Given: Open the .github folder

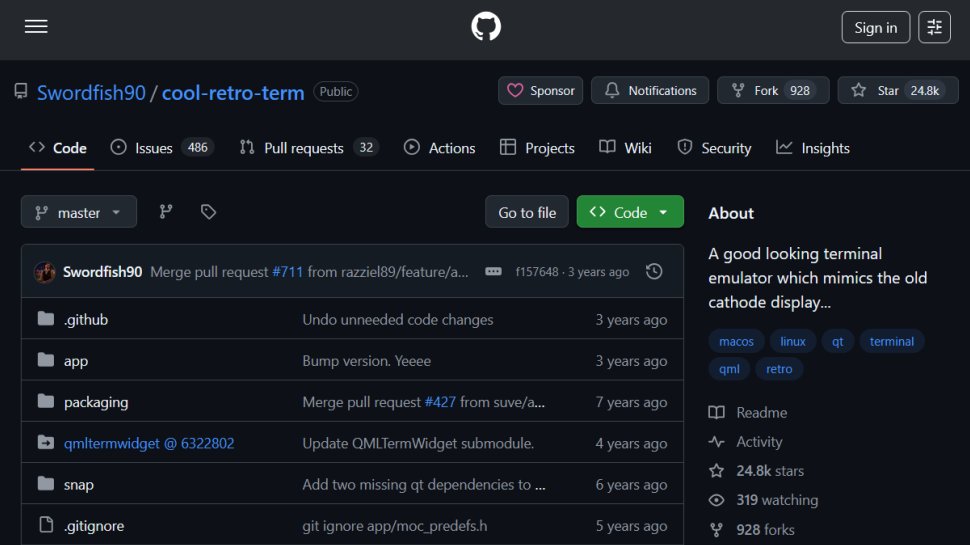Looking at the screenshot, I should [x=86, y=319].
